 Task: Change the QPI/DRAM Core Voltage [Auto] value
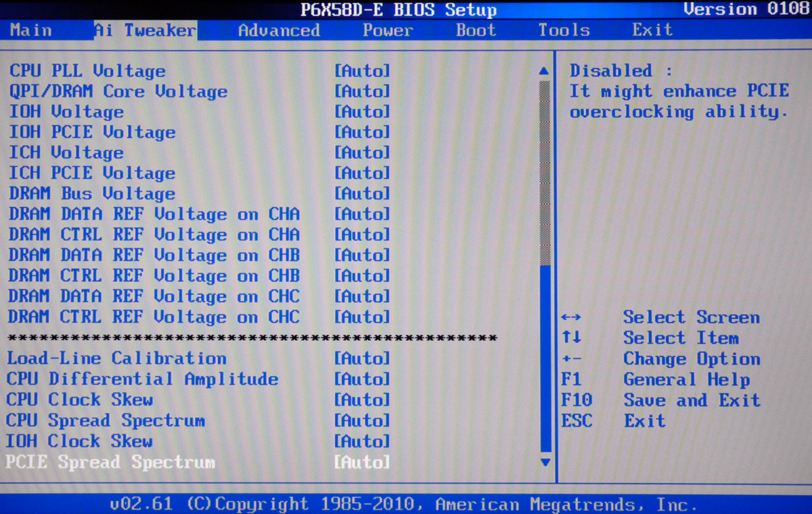[x=363, y=91]
